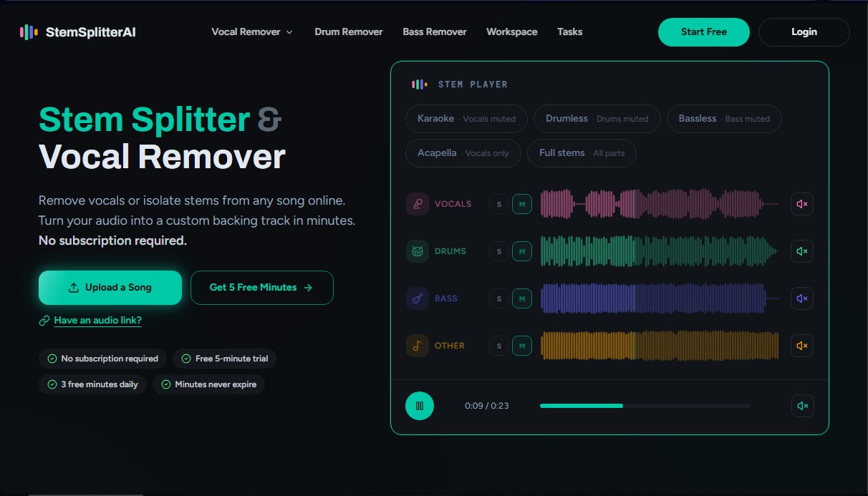Screen dimensions: 868x496
Task: Click the Get 5 Free Minutes button
Action: pos(262,288)
